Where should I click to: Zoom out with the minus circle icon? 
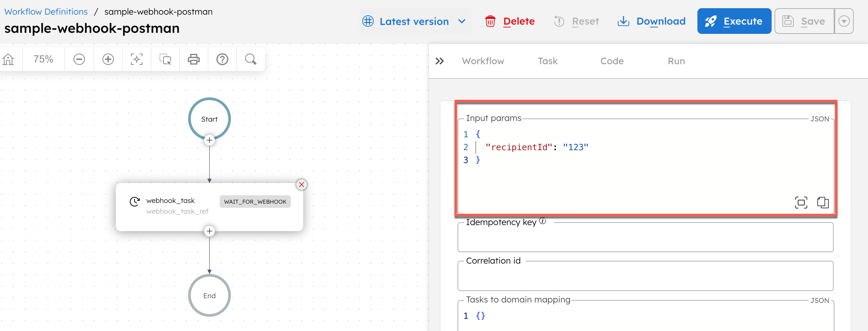pyautogui.click(x=79, y=59)
